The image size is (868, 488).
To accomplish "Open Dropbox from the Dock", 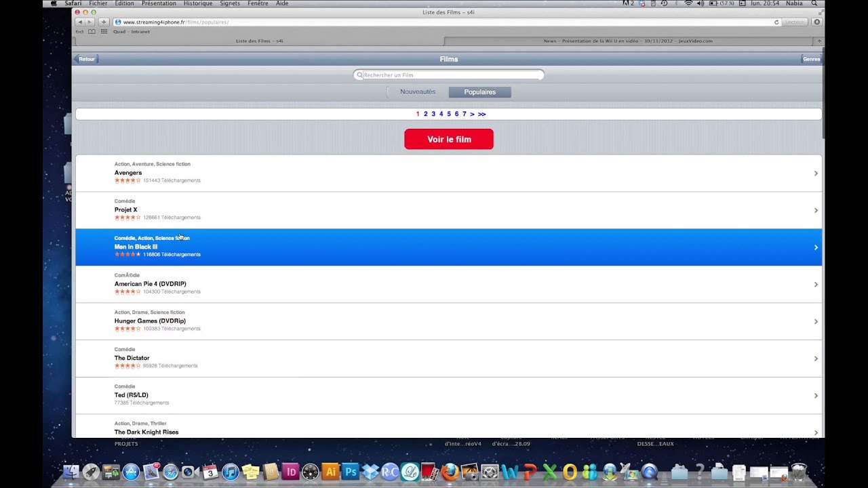I will pos(370,472).
